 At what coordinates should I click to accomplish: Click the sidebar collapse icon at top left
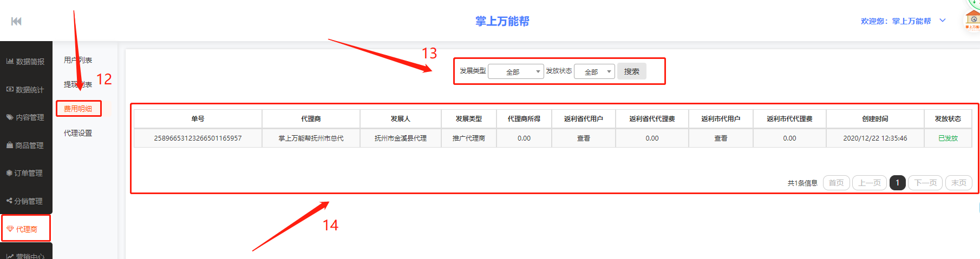(16, 21)
